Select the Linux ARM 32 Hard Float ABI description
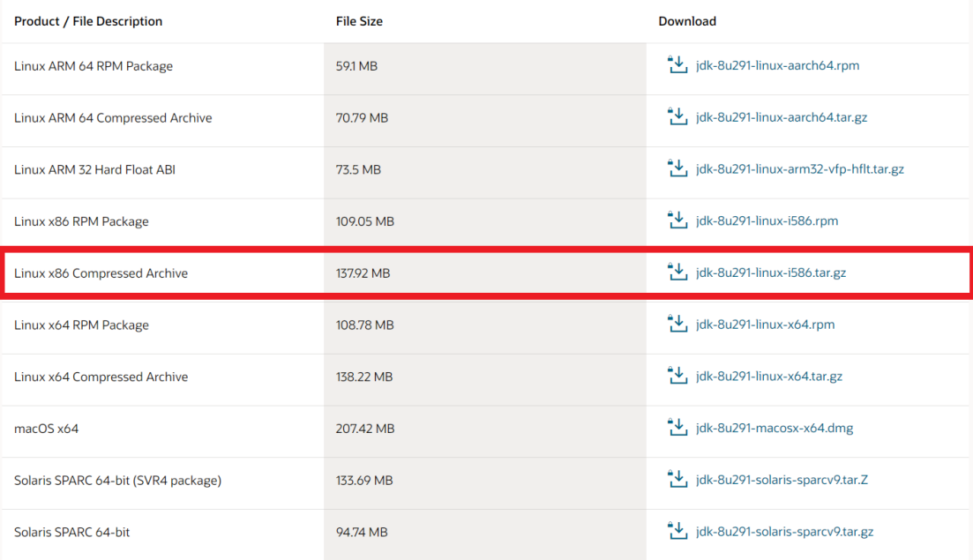 (x=94, y=170)
